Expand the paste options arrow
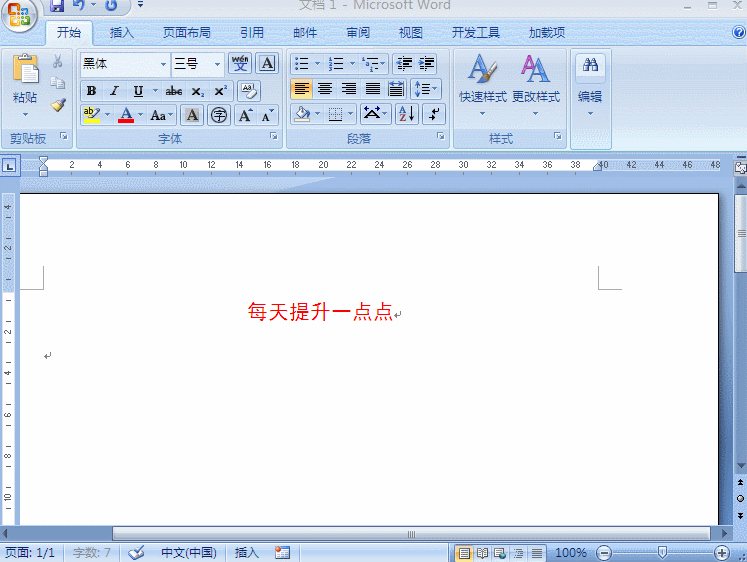The height and width of the screenshot is (562, 747). point(25,114)
